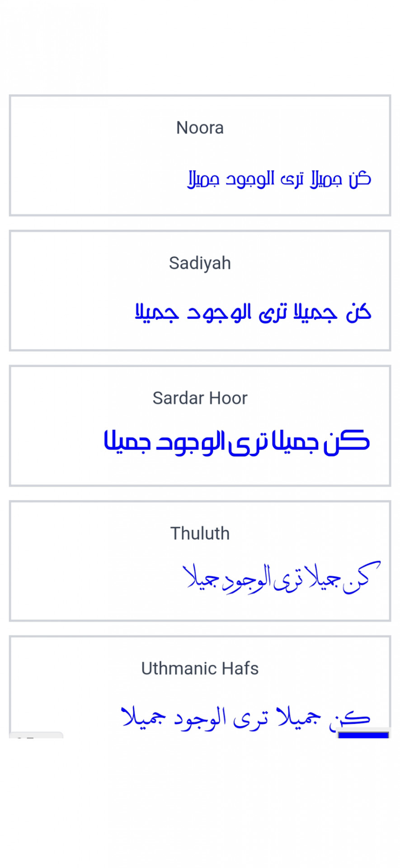This screenshot has height=868, width=400.
Task: Click the word ترى in Noora preview
Action: pos(292,179)
